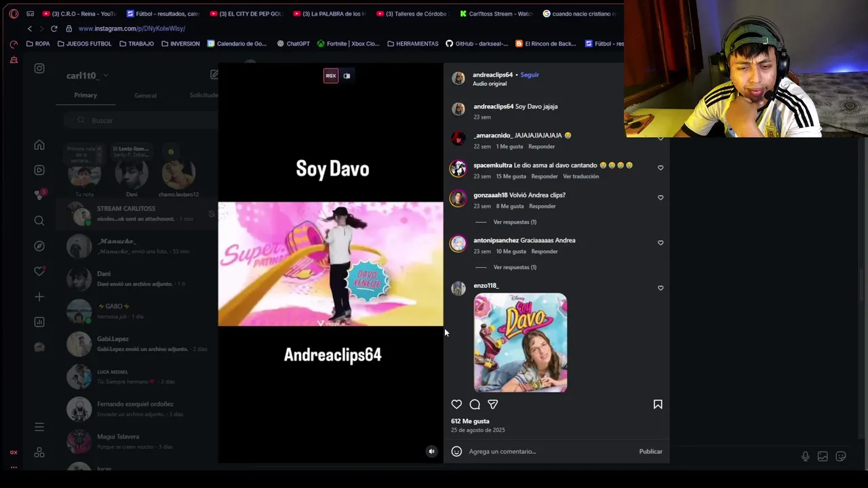This screenshot has height=488, width=868.
Task: Expand the carl1t0_ account switcher dropdown
Action: coord(87,75)
